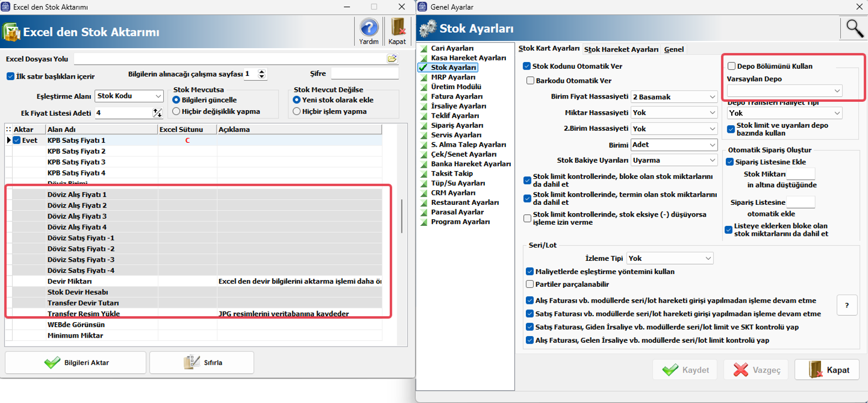Open İrsaliye Ayarları settings
The image size is (868, 403).
pyautogui.click(x=458, y=106)
